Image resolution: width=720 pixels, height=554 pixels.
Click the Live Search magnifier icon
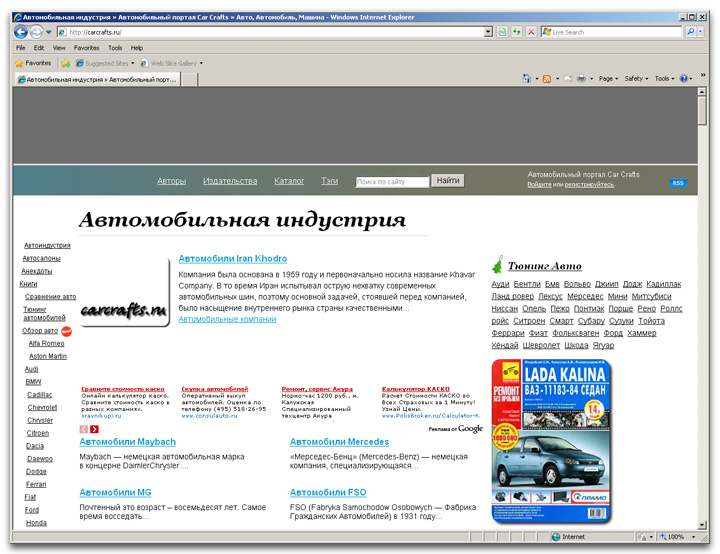690,32
